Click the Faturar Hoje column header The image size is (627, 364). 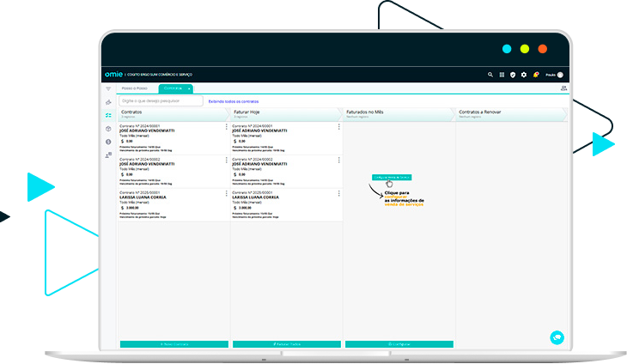tap(285, 114)
